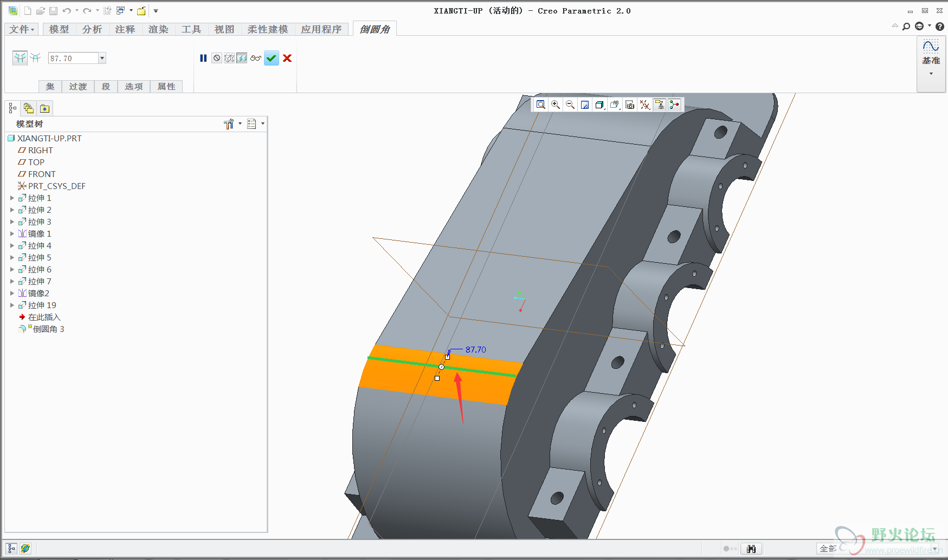
Task: Click the Find binoculars icon in status bar
Action: [x=751, y=549]
